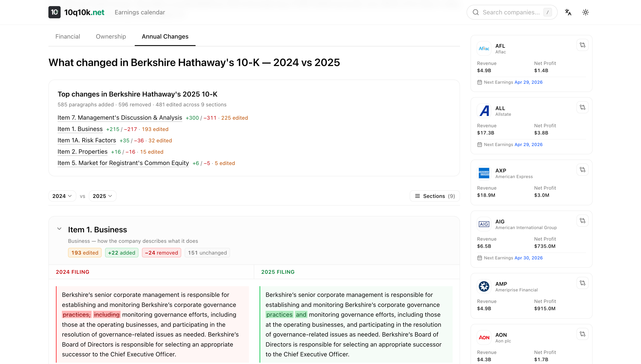The width and height of the screenshot is (641, 364).
Task: Open the 2025 filing year dropdown
Action: point(102,196)
